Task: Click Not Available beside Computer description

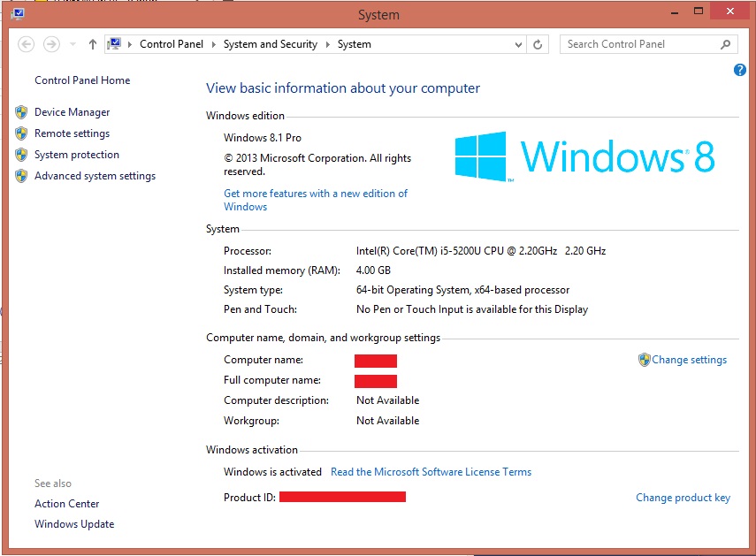Action: (x=387, y=400)
